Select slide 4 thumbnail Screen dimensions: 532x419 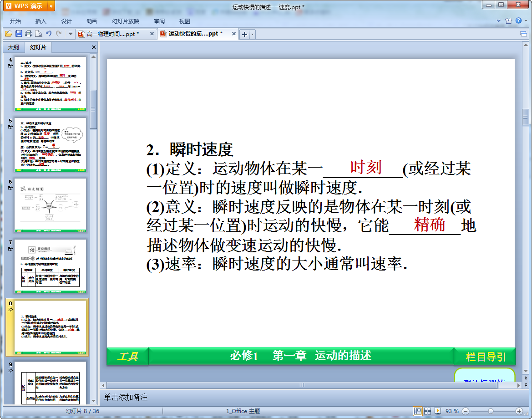[50, 83]
